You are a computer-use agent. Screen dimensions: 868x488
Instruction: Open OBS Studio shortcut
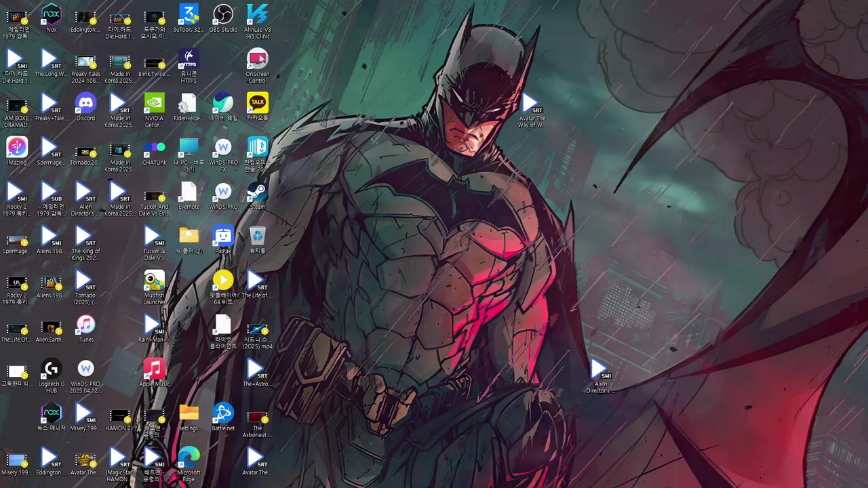223,18
